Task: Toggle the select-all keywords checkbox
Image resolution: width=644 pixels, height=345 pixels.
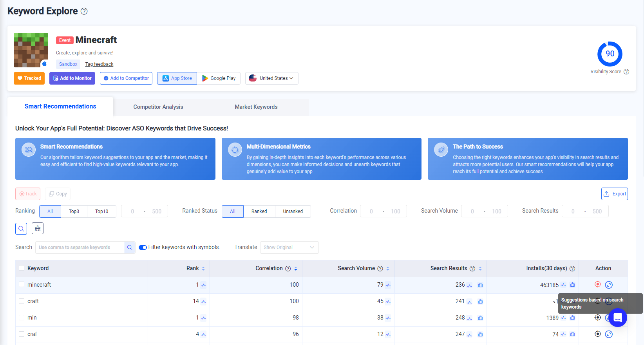Action: 22,268
